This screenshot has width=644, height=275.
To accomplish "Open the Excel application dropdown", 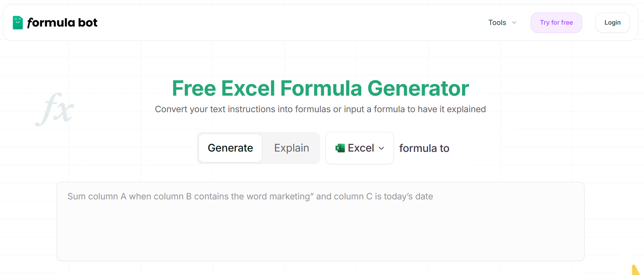I will tap(359, 148).
